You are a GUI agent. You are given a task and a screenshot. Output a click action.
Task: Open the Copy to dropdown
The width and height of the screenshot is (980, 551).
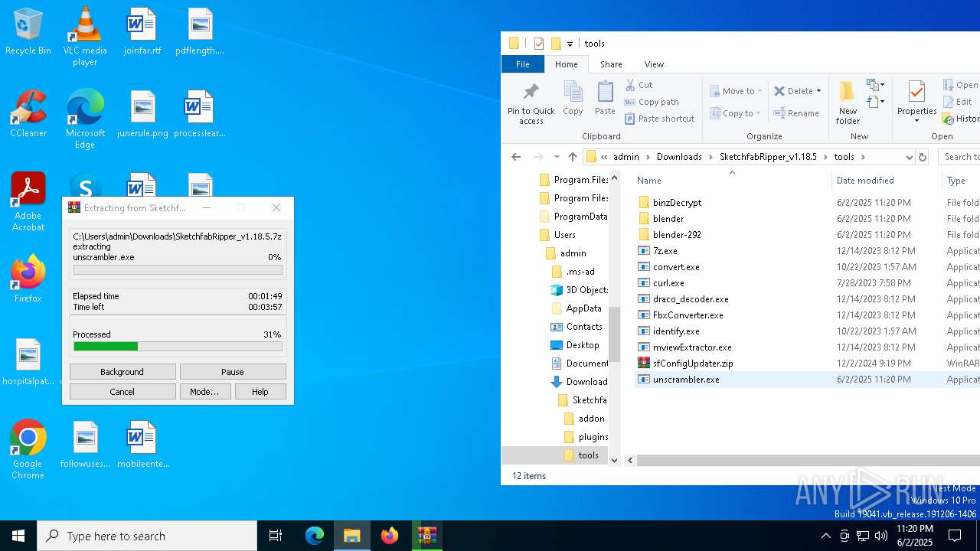[735, 113]
